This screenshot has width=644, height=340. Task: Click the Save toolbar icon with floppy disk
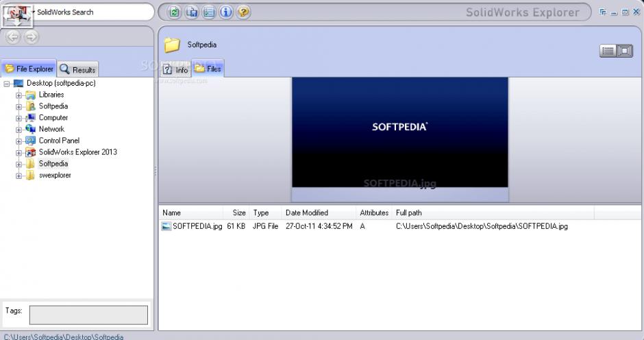coord(192,12)
